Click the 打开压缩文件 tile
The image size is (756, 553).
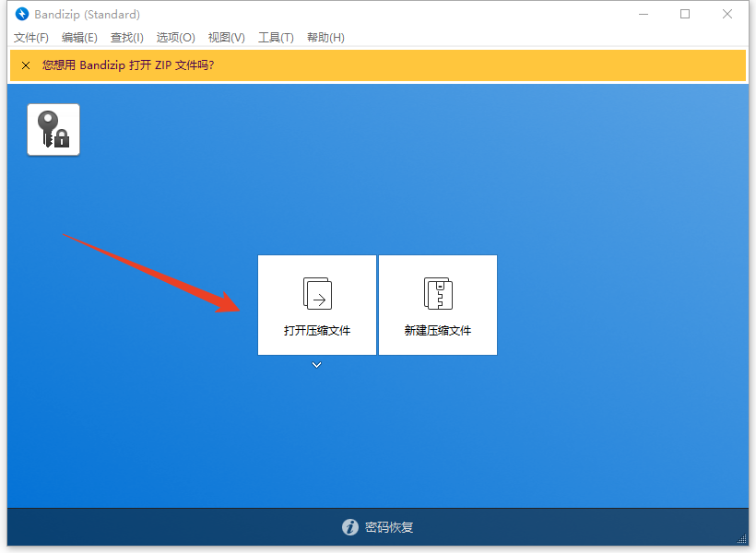tap(317, 305)
